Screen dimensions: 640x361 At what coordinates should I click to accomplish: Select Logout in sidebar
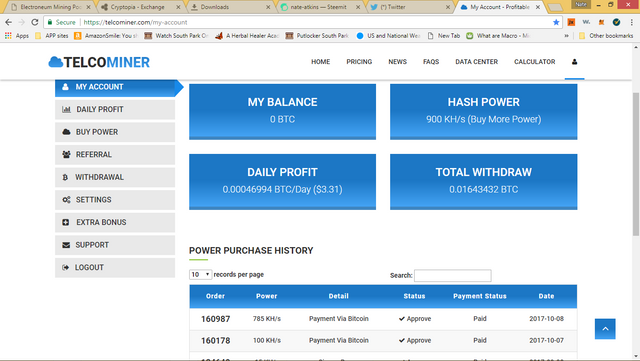pyautogui.click(x=115, y=267)
